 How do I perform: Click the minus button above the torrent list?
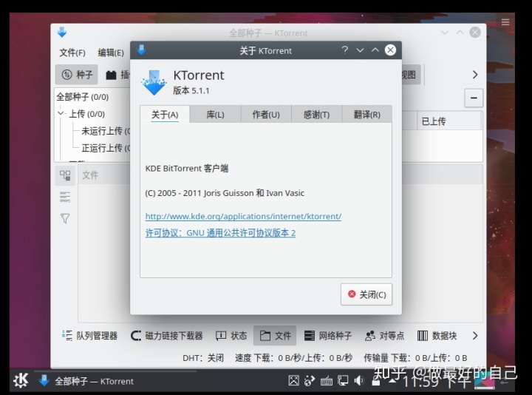(x=474, y=98)
